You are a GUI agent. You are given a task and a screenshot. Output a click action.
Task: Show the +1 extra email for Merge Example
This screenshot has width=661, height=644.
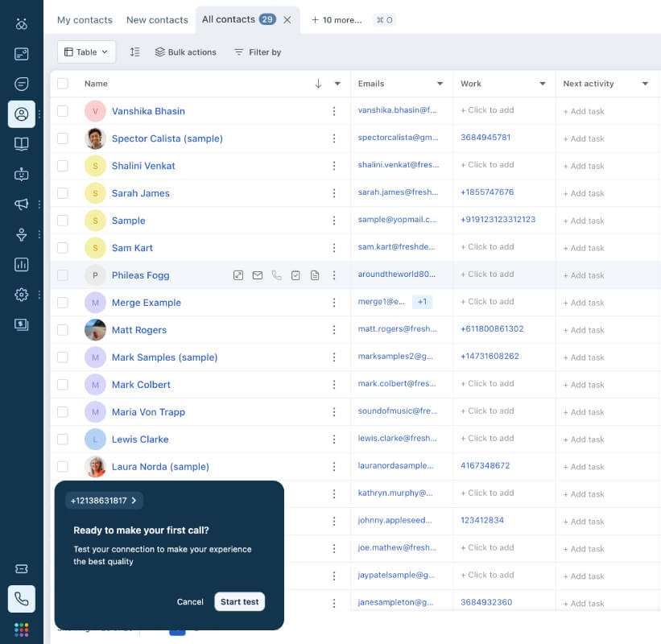(422, 302)
